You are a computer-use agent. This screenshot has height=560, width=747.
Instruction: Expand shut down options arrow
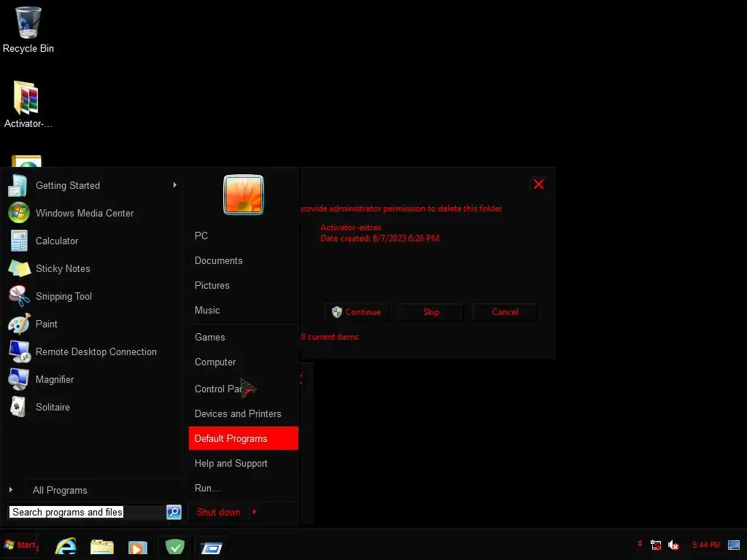[x=255, y=512]
